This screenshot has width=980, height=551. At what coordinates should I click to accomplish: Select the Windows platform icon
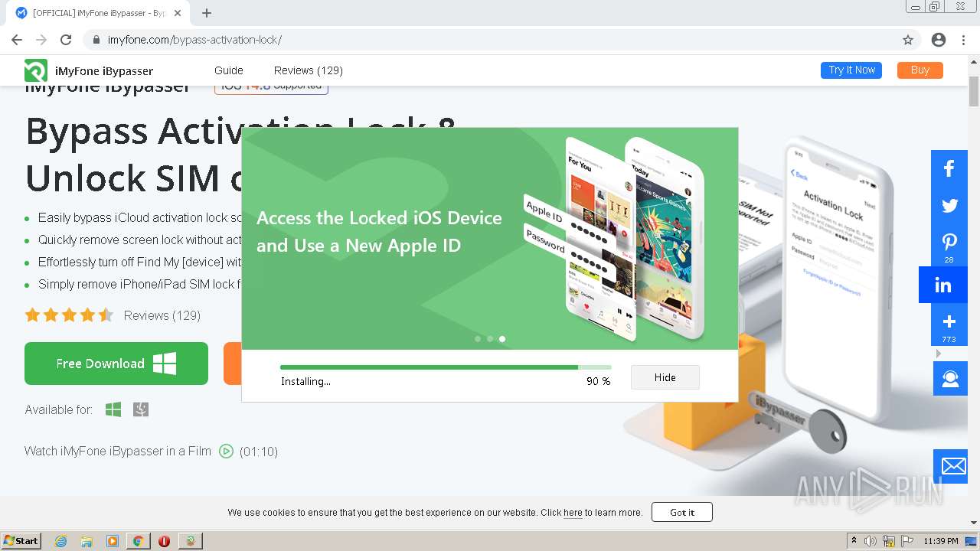pyautogui.click(x=113, y=409)
